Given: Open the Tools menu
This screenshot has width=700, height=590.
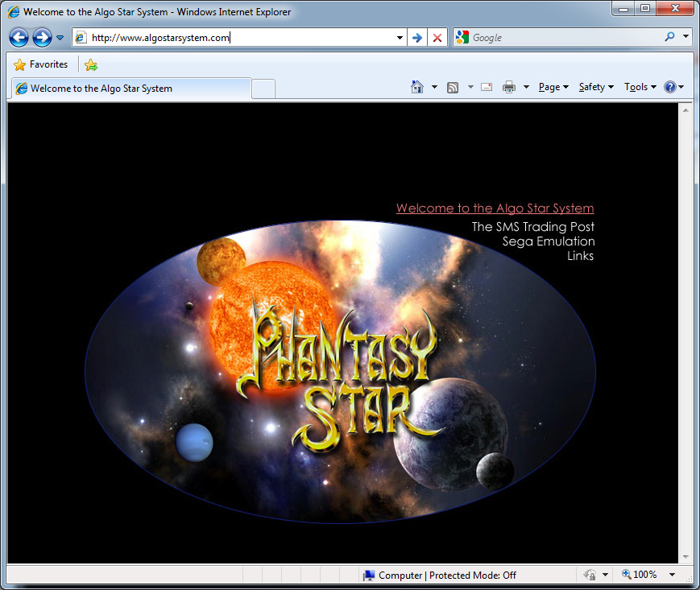Looking at the screenshot, I should 640,87.
